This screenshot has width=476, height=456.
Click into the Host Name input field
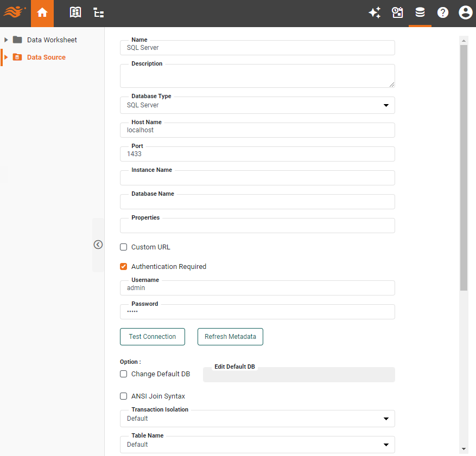pos(257,130)
